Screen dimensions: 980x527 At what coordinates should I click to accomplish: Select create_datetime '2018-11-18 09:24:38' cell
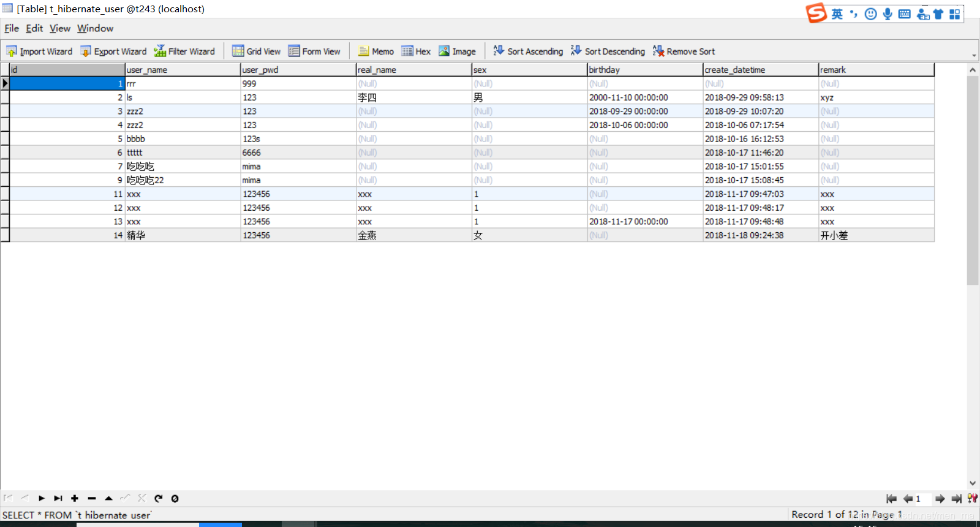(761, 235)
